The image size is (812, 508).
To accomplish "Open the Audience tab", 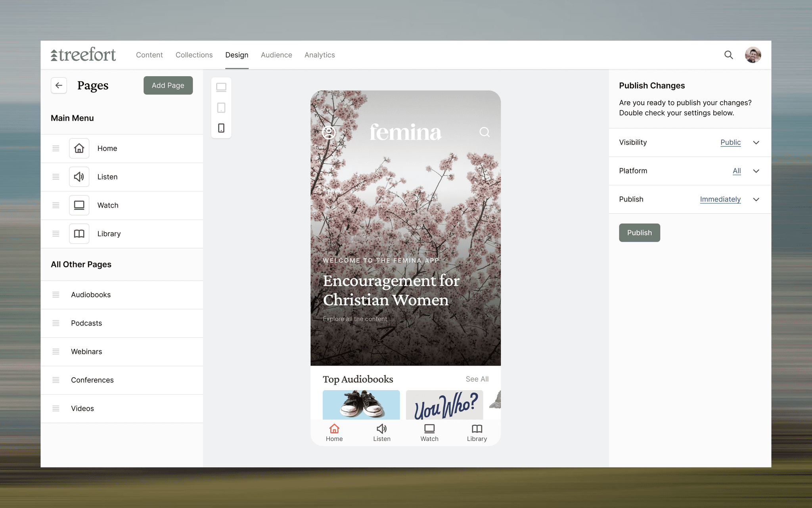I will 276,55.
